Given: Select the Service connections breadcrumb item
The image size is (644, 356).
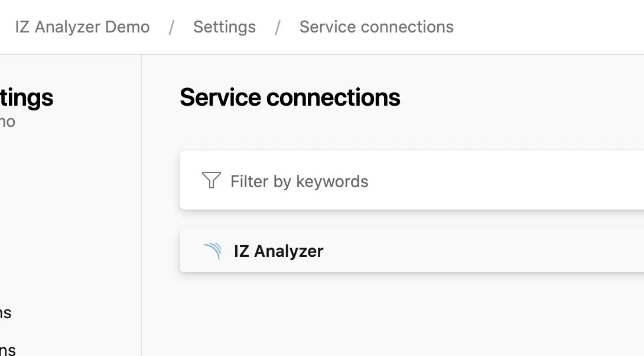Looking at the screenshot, I should tap(376, 27).
